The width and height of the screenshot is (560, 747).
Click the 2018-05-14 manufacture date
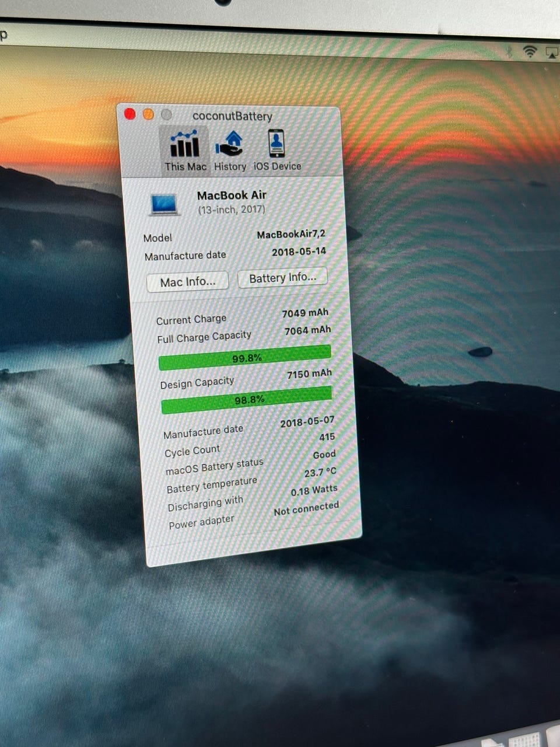tap(299, 252)
